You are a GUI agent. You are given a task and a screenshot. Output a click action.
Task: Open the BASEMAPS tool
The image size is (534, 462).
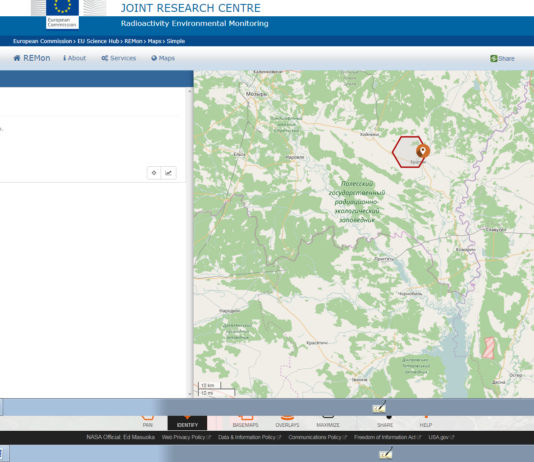point(246,423)
